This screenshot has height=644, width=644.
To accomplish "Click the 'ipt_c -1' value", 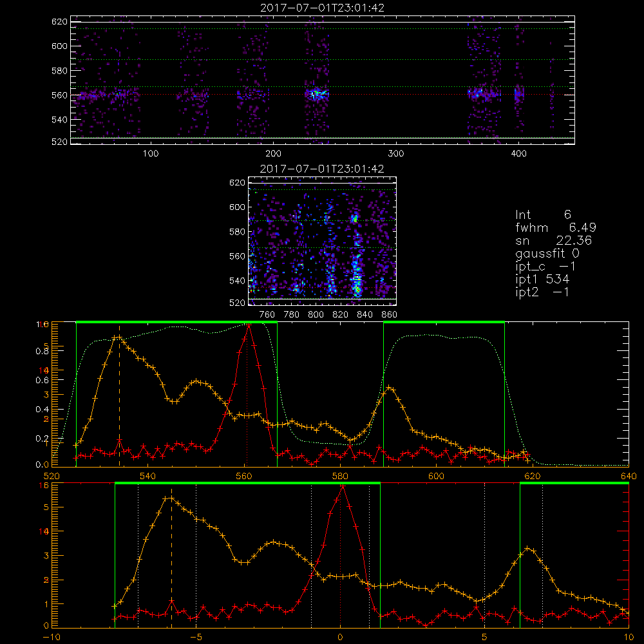I will tap(545, 267).
